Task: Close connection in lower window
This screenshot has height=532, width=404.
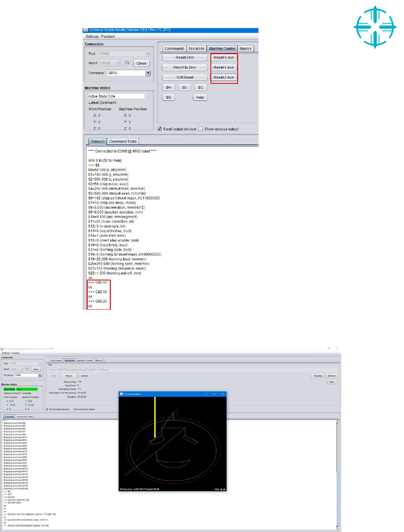Action: click(x=36, y=369)
